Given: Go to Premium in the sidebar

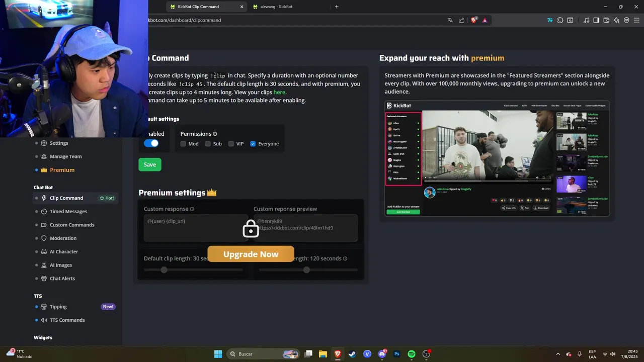Looking at the screenshot, I should click(x=62, y=170).
